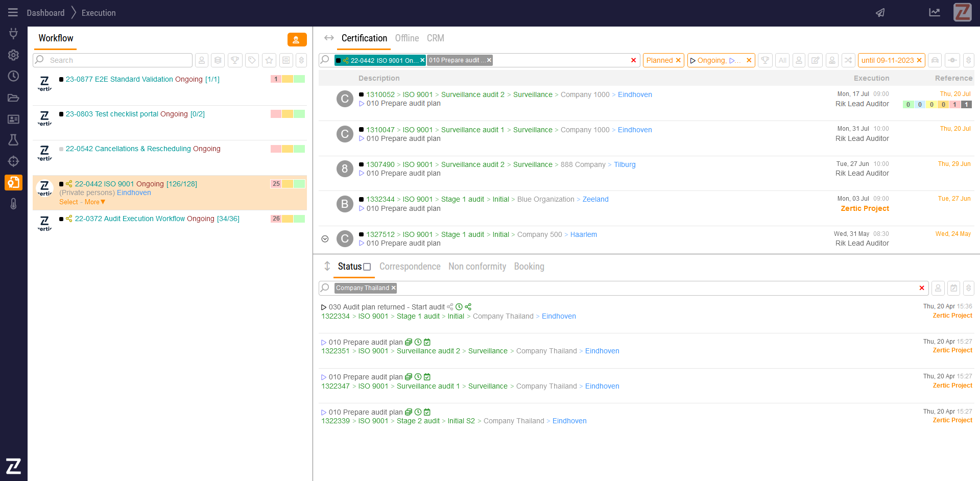Image resolution: width=980 pixels, height=481 pixels.
Task: Click the paper plane icon in header
Action: click(x=880, y=13)
